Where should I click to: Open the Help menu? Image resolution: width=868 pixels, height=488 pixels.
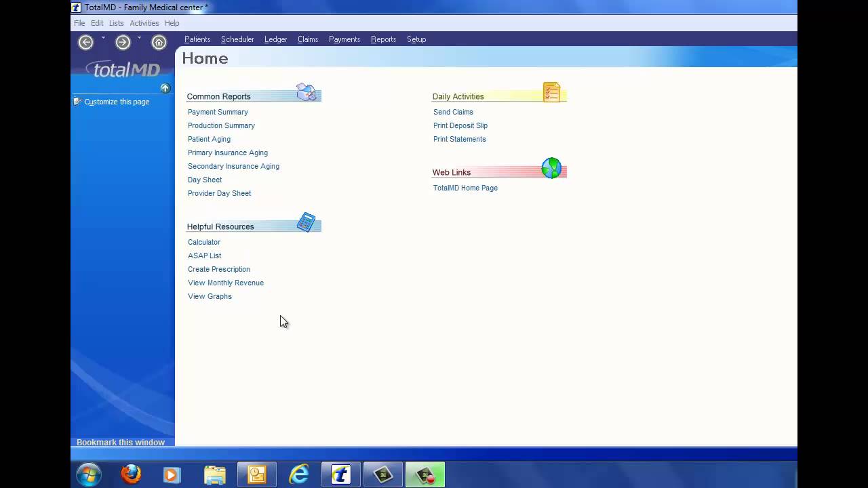(x=172, y=23)
